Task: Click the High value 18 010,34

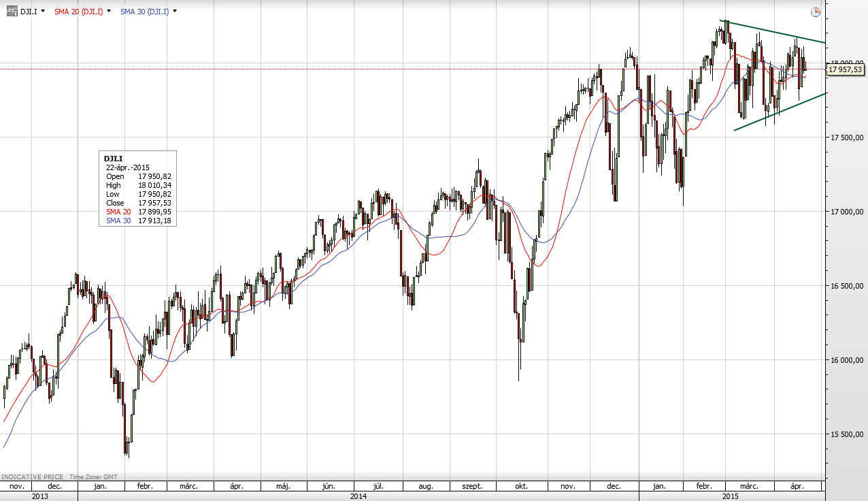Action: [154, 185]
